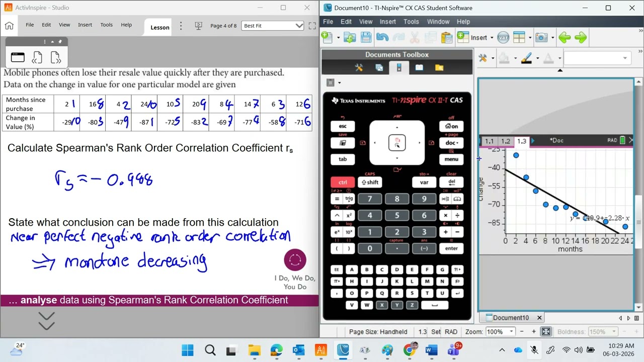Click the var variables icon in TI-Nspire toolbar
This screenshot has height=362, width=644.
point(503,37)
